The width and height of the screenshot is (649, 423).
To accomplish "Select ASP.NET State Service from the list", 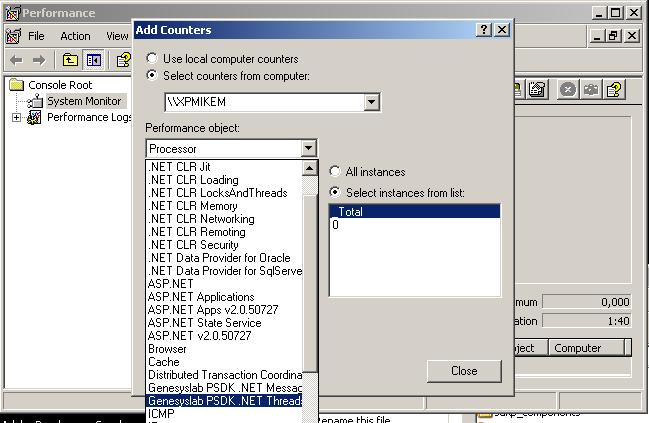I will (x=204, y=323).
